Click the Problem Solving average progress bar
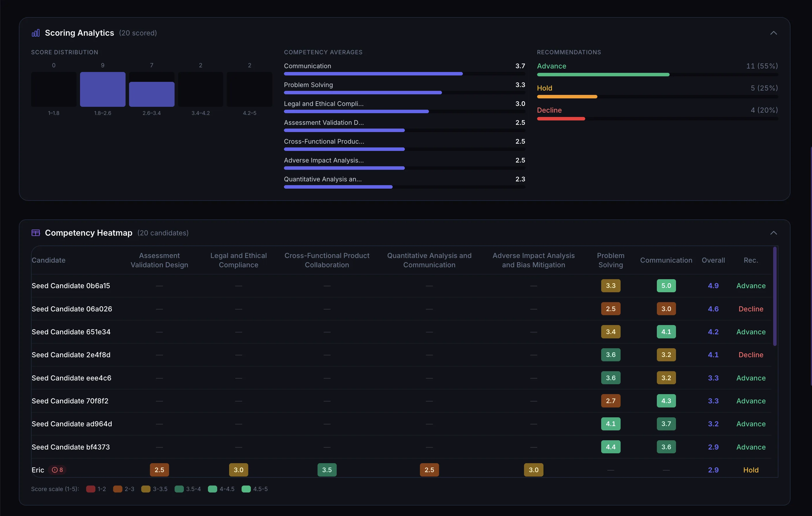Viewport: 812px width, 516px height. tap(404, 93)
